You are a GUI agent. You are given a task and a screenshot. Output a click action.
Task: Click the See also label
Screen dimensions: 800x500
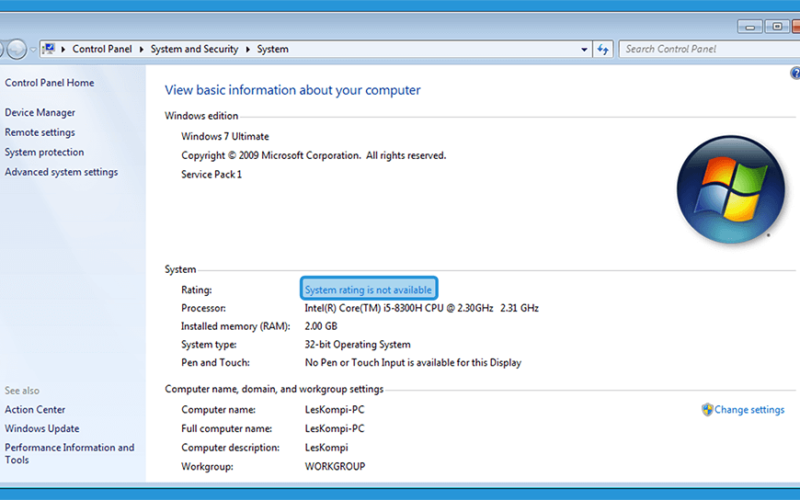tap(22, 391)
